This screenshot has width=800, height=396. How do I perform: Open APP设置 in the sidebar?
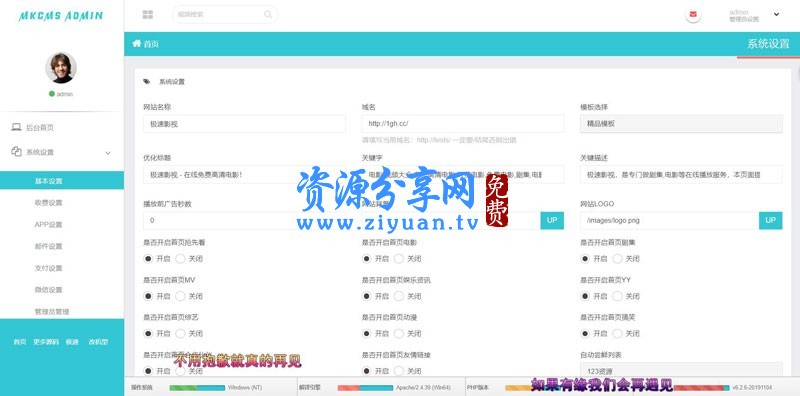(x=48, y=225)
